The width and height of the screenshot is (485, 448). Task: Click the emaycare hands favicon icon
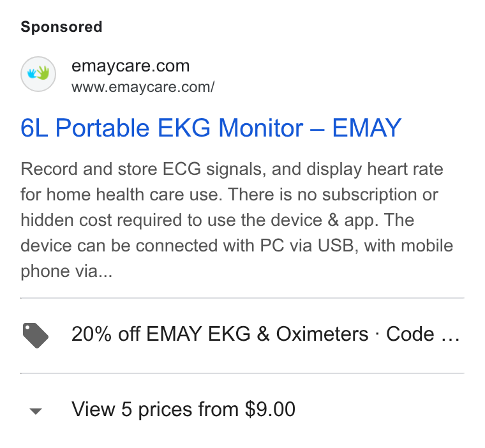38,74
